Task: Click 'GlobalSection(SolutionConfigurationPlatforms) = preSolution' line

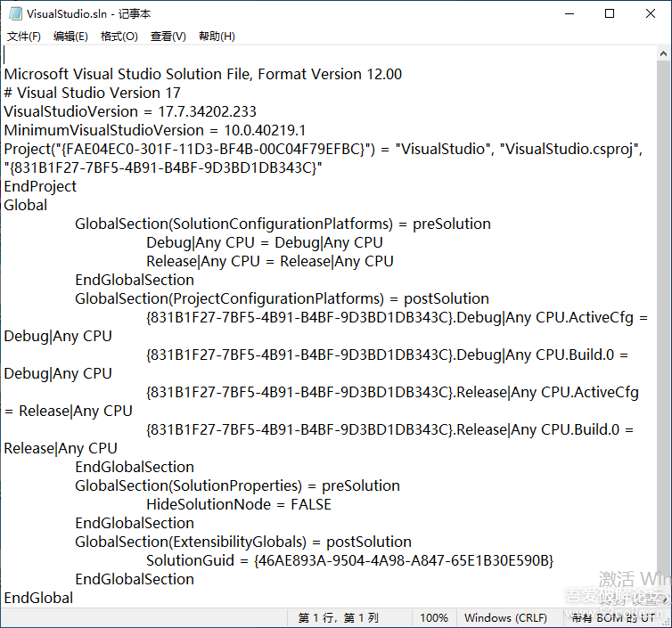Action: (x=283, y=224)
